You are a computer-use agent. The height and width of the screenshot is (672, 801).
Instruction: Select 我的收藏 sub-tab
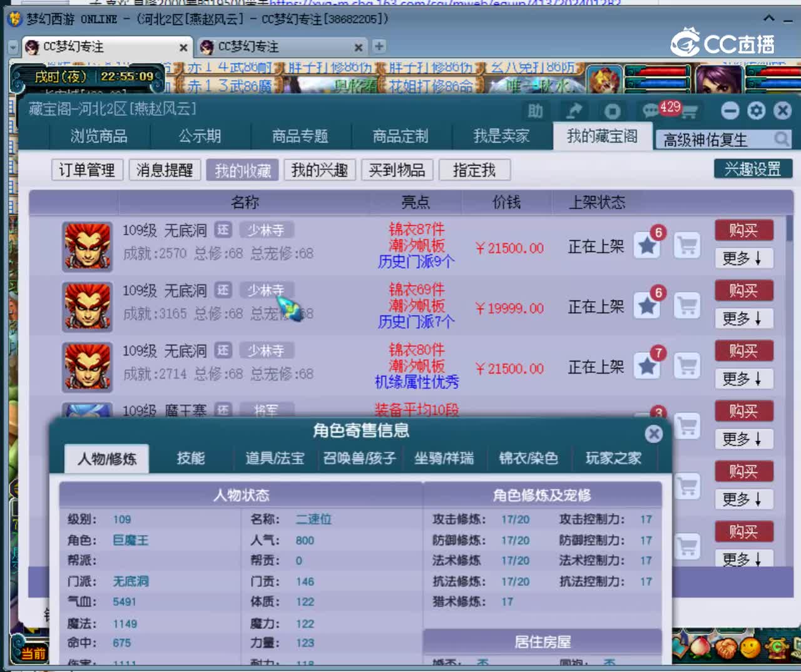(243, 170)
